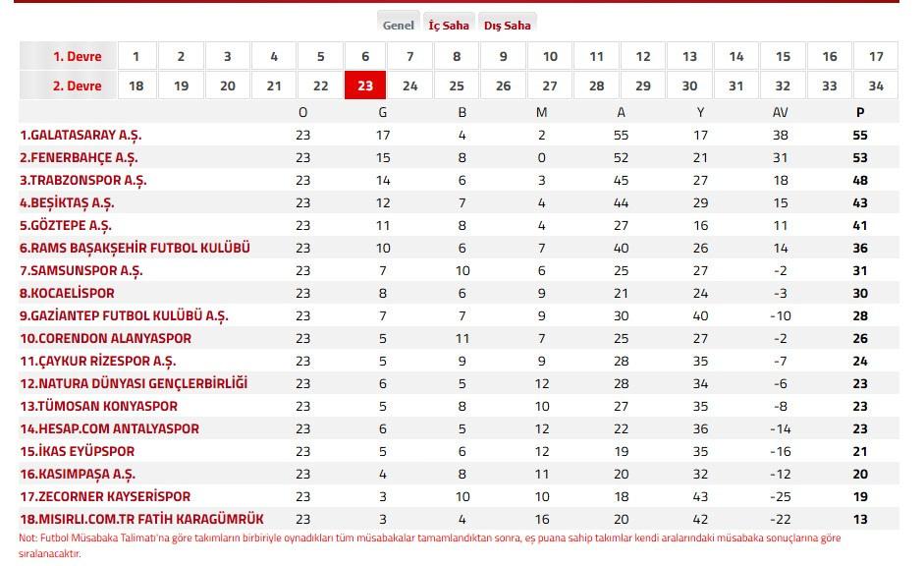Click Natura Dünyası Gençlerbirliği team link
Screen dimensions: 924x566
(134, 384)
